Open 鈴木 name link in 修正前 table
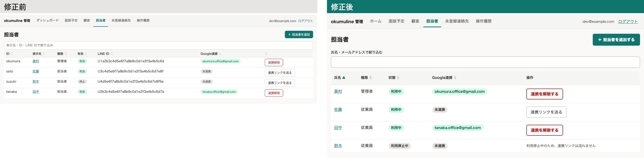 (36, 82)
